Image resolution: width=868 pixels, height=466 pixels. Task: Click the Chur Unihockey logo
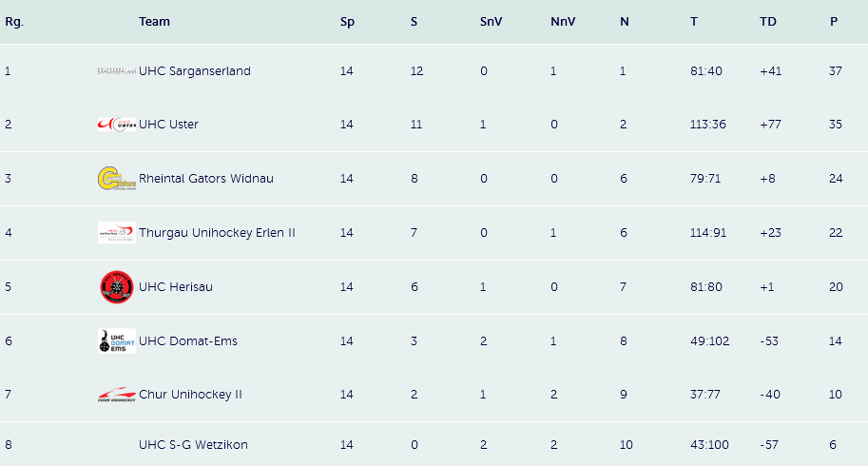116,395
